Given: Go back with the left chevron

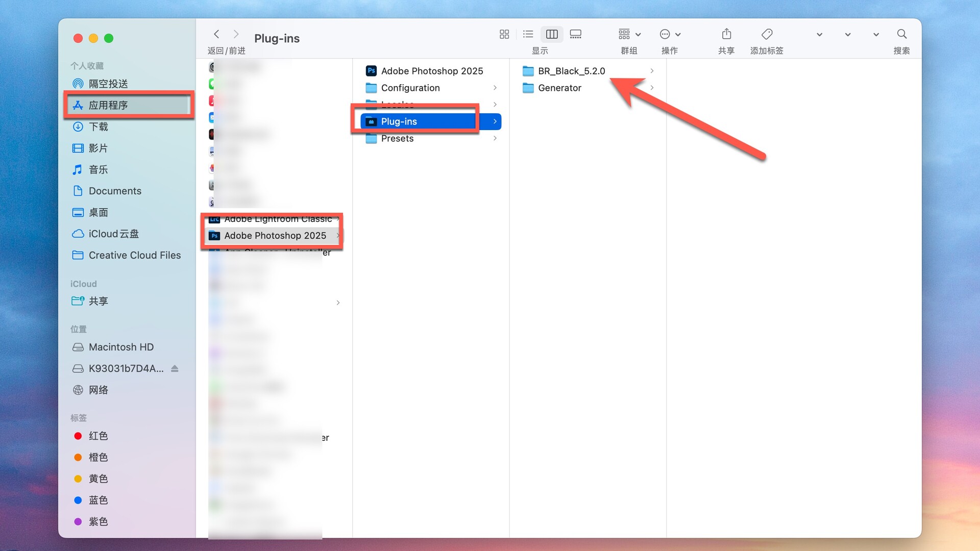Looking at the screenshot, I should pyautogui.click(x=216, y=34).
